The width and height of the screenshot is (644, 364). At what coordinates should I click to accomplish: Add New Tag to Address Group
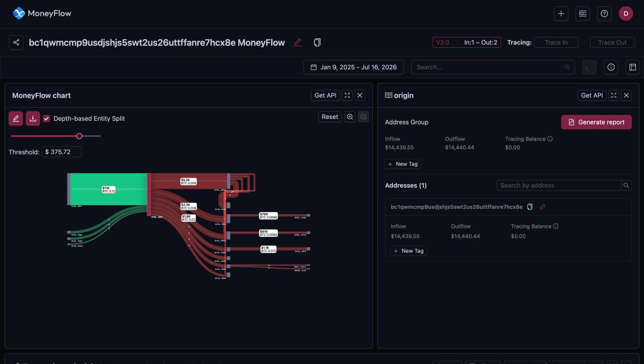click(x=403, y=164)
